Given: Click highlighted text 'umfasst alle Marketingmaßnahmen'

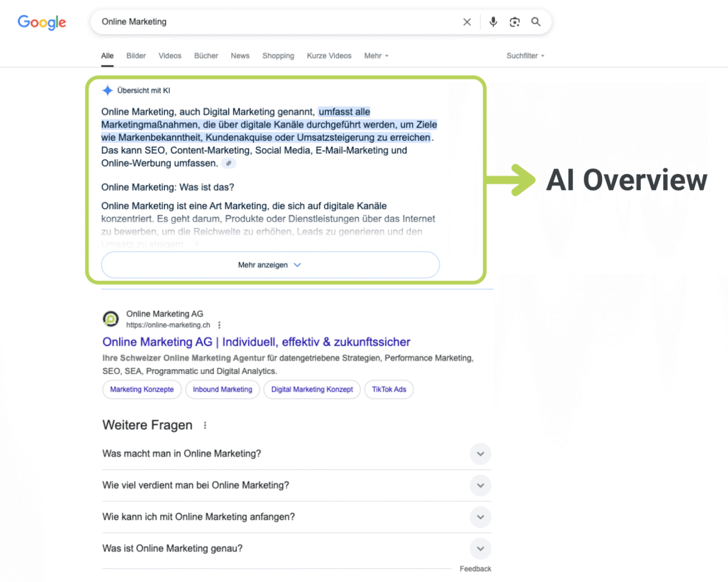Looking at the screenshot, I should (345, 112).
